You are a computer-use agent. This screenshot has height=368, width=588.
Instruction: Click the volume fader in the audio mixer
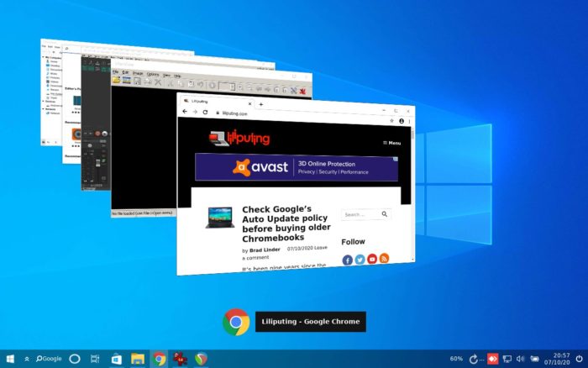[98, 163]
